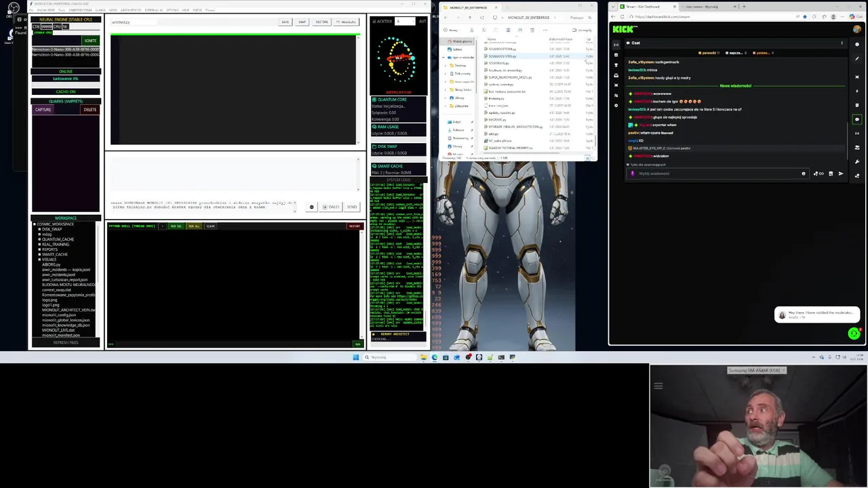Click the highlighted chat icon in Kick right rail
The height and width of the screenshot is (488, 868).
coord(856,119)
